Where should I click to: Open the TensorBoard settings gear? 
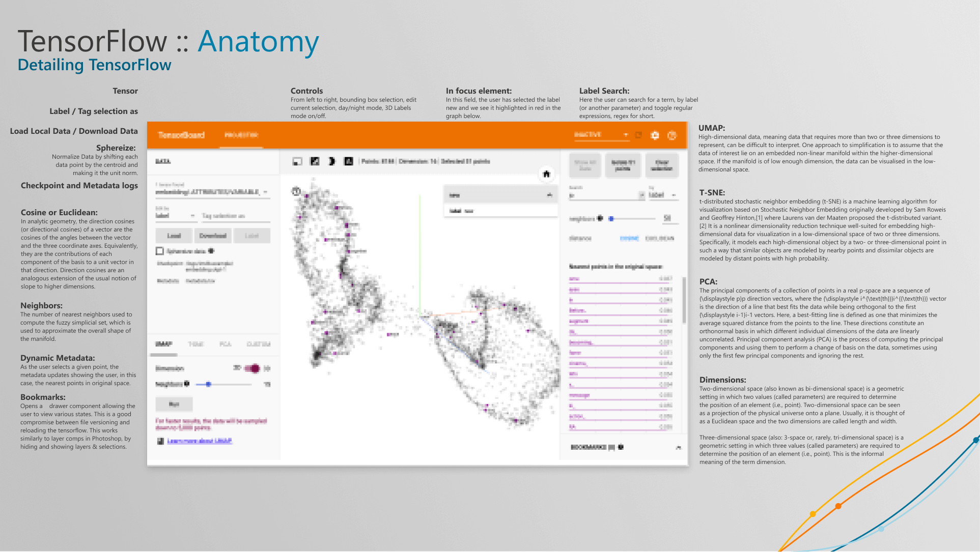click(x=655, y=135)
